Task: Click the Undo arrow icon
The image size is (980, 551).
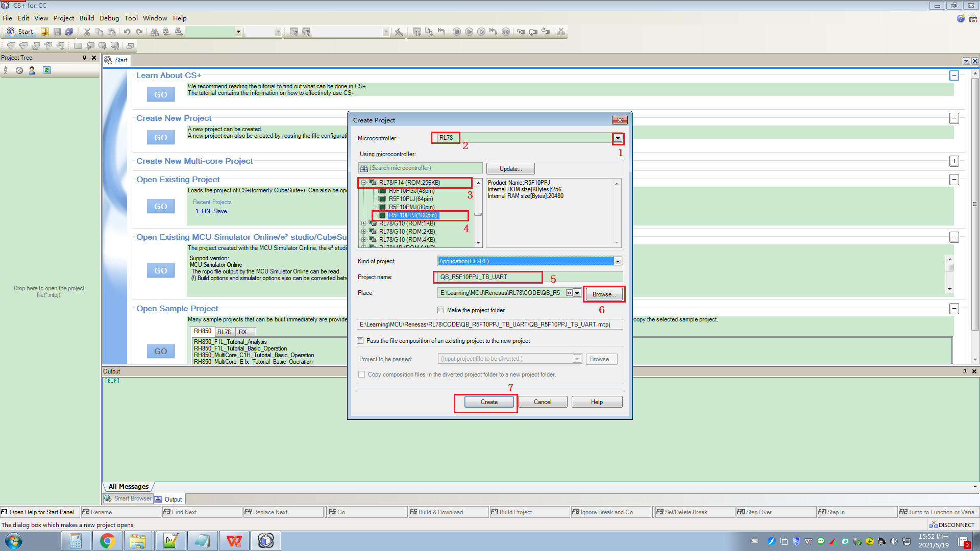Action: click(x=127, y=32)
